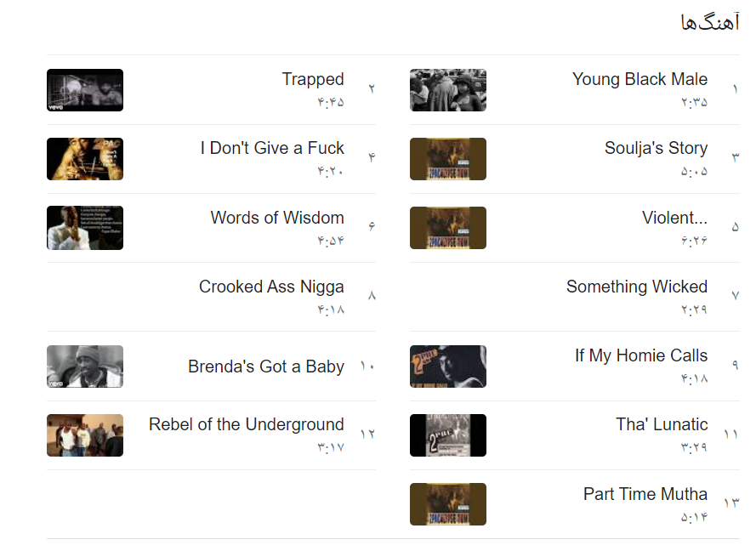756x551 pixels.
Task: Select Words of Wisdom thumbnail image
Action: 85,228
